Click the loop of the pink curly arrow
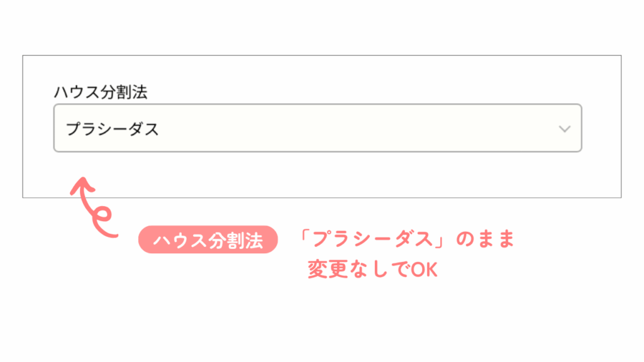Image resolution: width=644 pixels, height=362 pixels. pyautogui.click(x=101, y=216)
